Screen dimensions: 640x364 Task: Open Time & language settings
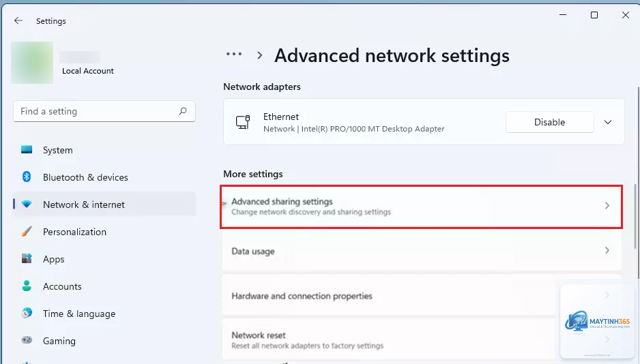[x=104, y=314]
